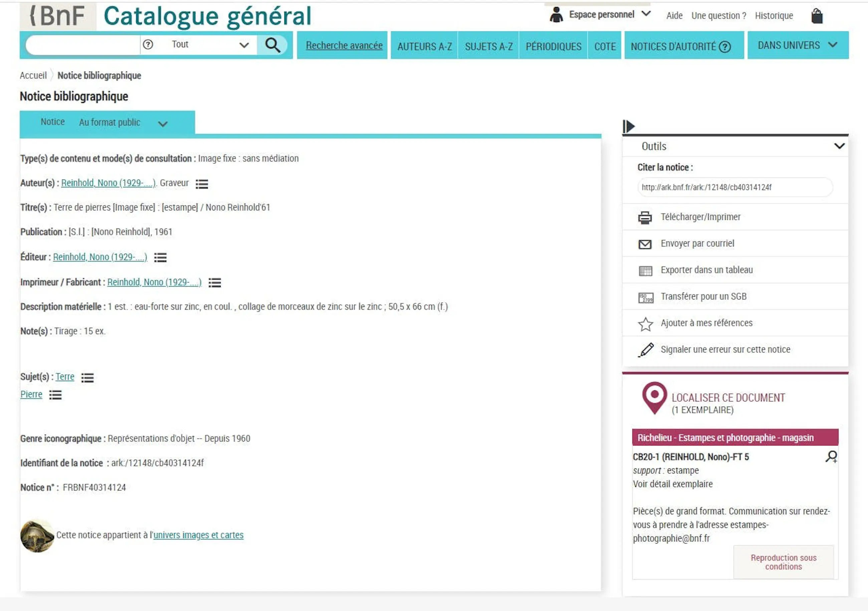Open the shopping bag basket icon
The height and width of the screenshot is (611, 868).
817,16
